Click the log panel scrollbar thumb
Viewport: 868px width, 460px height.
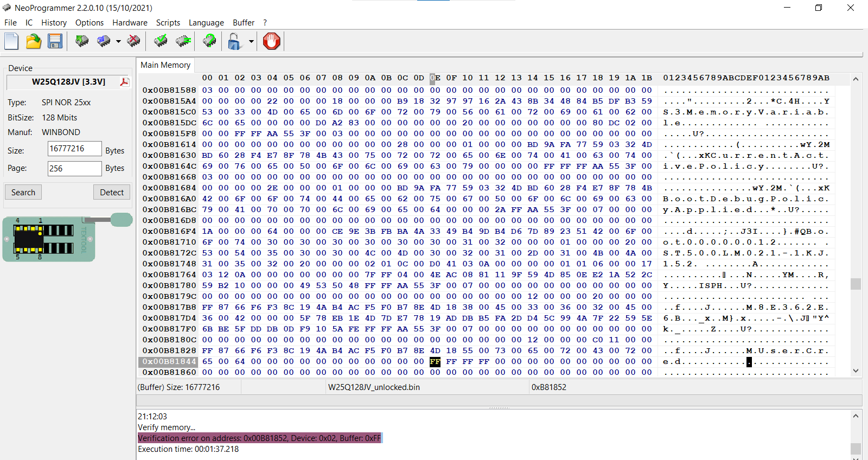click(856, 449)
